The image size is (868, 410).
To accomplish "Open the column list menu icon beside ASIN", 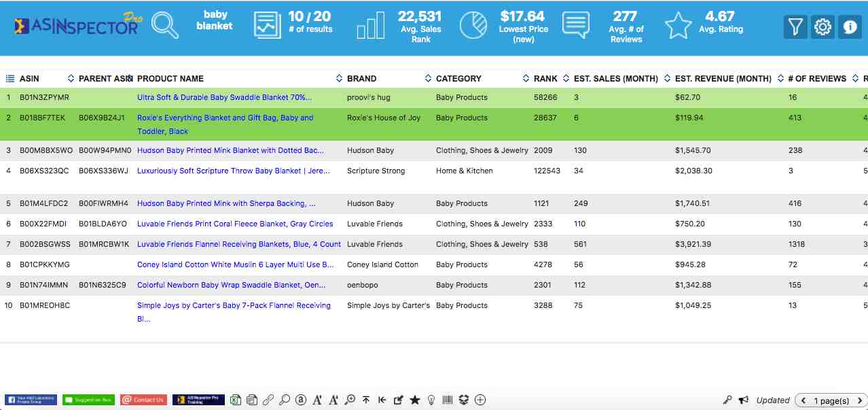I will click(x=10, y=78).
